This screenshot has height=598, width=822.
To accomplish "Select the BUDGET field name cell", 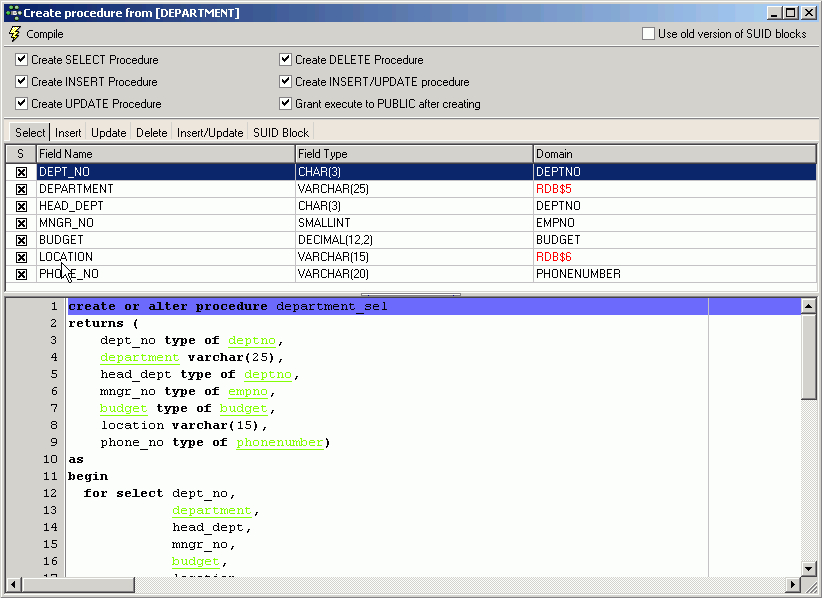I will [x=166, y=240].
